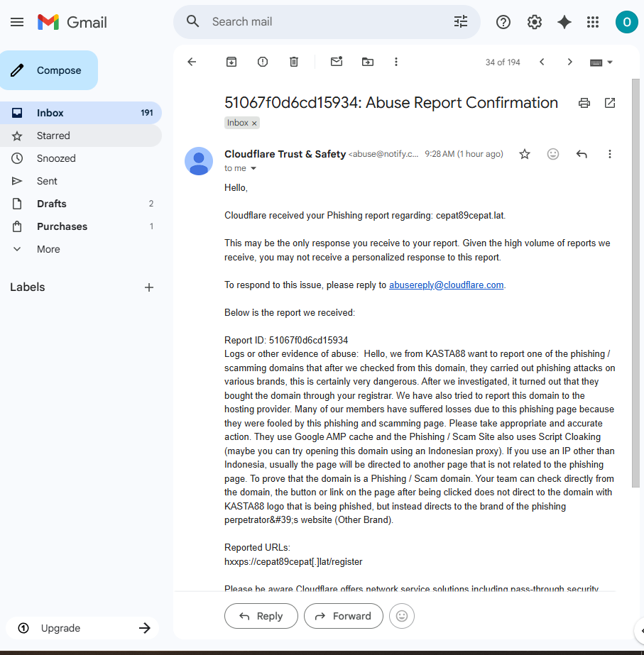The width and height of the screenshot is (644, 655).
Task: Open the Google account avatar
Action: pos(626,22)
